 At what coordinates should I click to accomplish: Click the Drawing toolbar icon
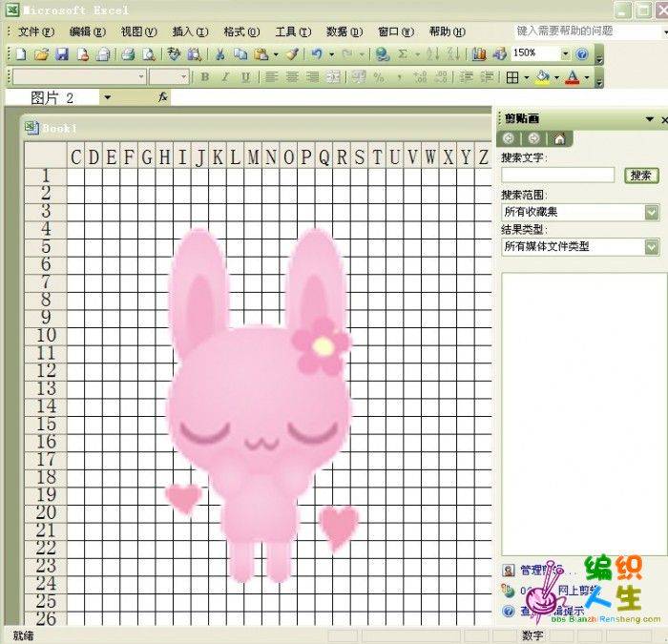[x=499, y=54]
